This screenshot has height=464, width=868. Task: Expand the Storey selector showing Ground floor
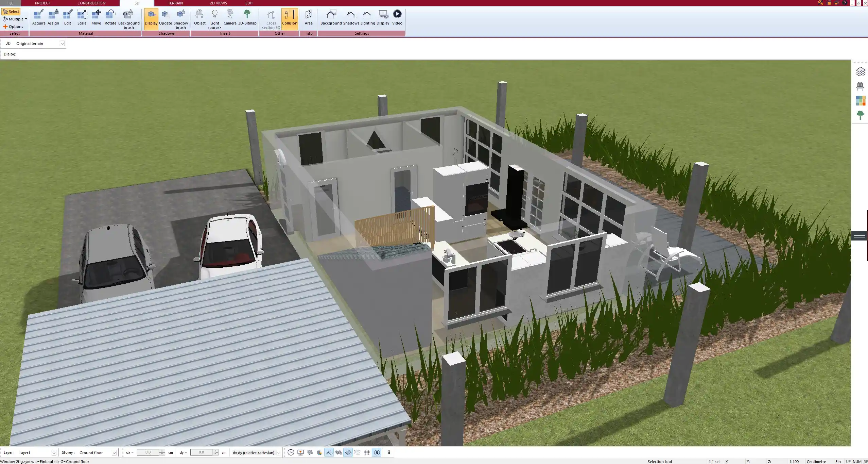115,452
